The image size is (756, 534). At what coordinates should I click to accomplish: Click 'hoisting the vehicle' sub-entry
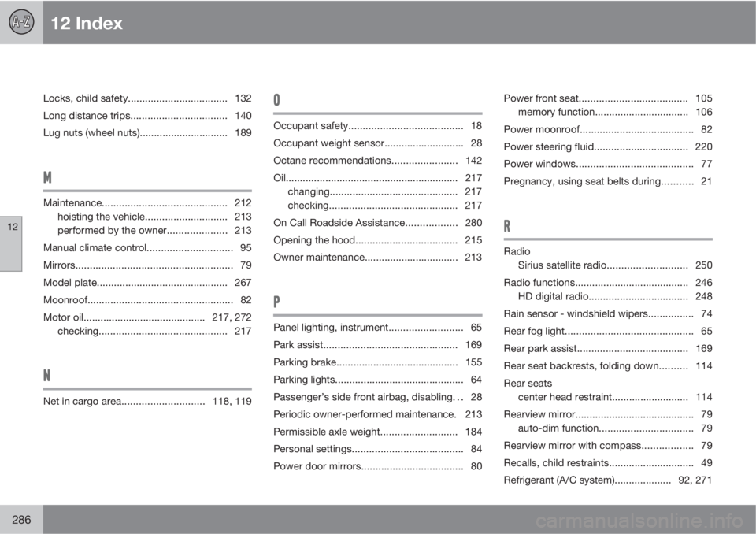(154, 217)
